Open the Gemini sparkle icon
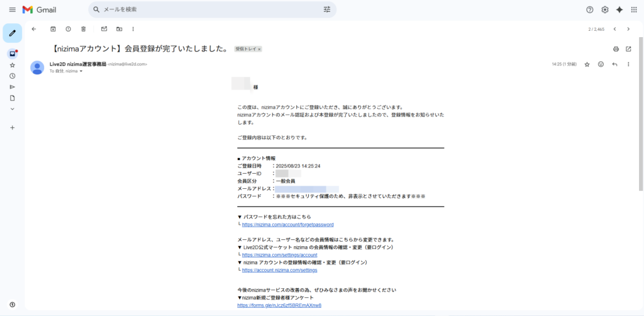The image size is (644, 316). [619, 10]
